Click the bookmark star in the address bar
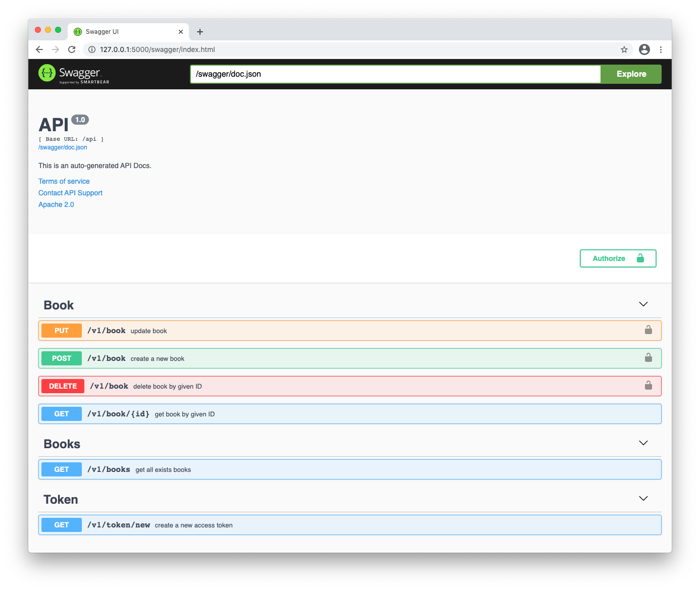This screenshot has width=700, height=590. 624,49
